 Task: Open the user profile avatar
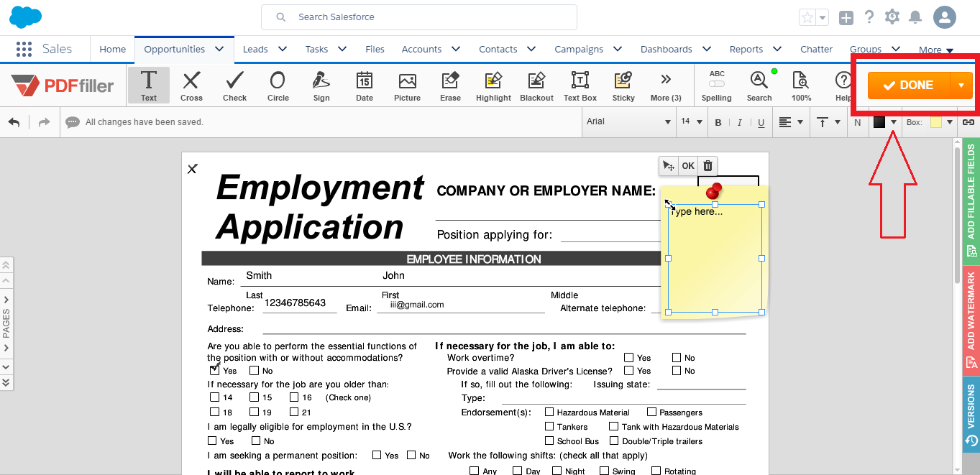point(945,17)
